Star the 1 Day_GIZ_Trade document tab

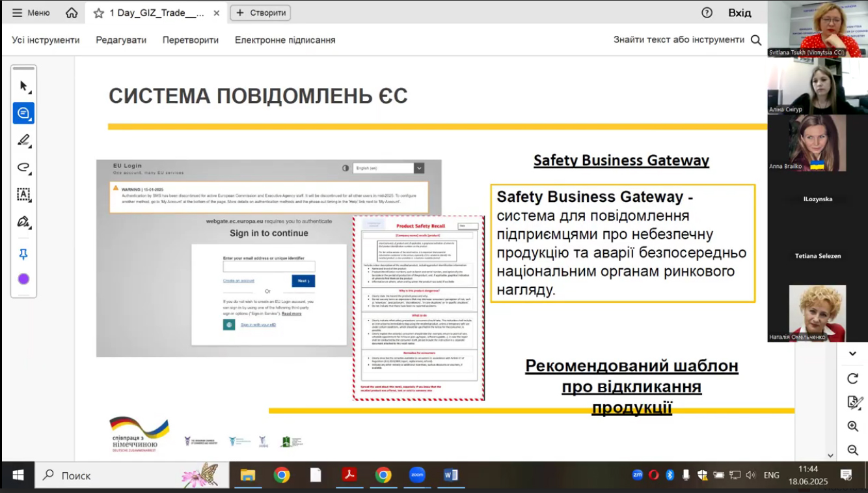click(99, 13)
